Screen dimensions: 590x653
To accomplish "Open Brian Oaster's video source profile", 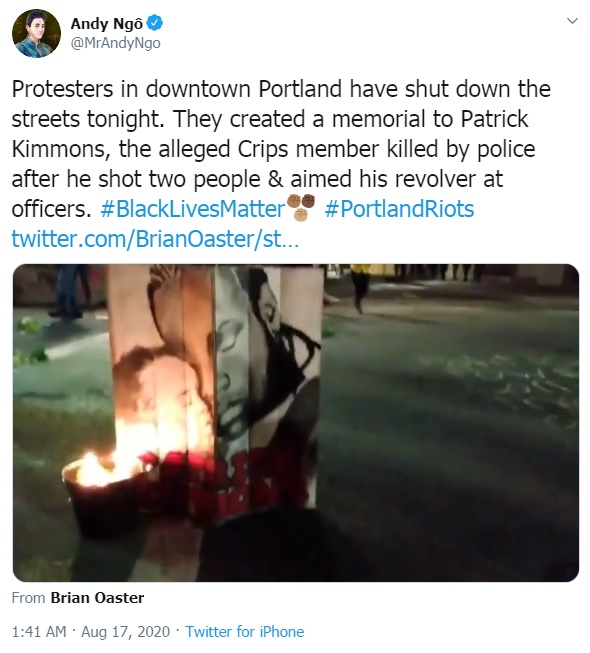I will (97, 598).
